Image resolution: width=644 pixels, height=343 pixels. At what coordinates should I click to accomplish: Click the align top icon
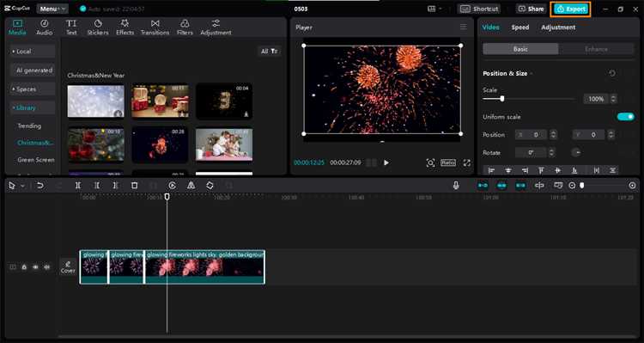pyautogui.click(x=541, y=170)
